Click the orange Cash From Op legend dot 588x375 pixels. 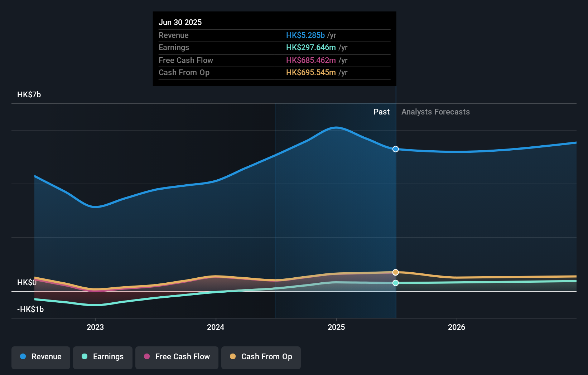pyautogui.click(x=233, y=357)
